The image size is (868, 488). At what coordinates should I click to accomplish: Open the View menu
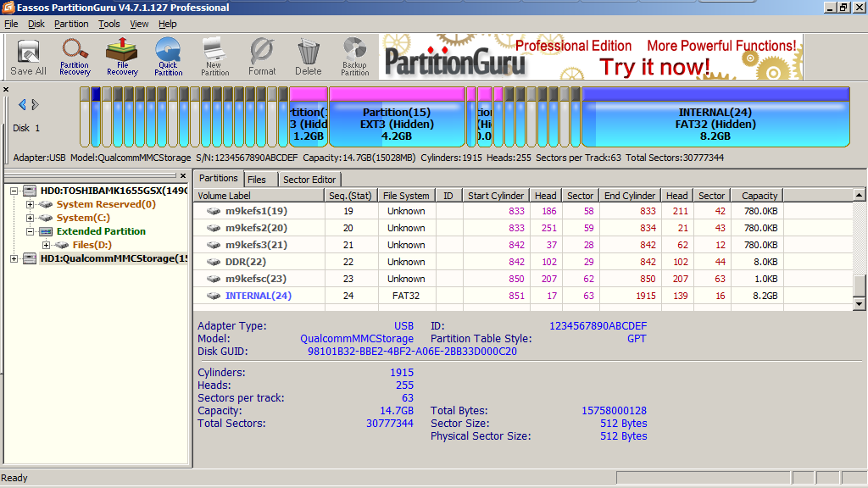click(x=139, y=24)
